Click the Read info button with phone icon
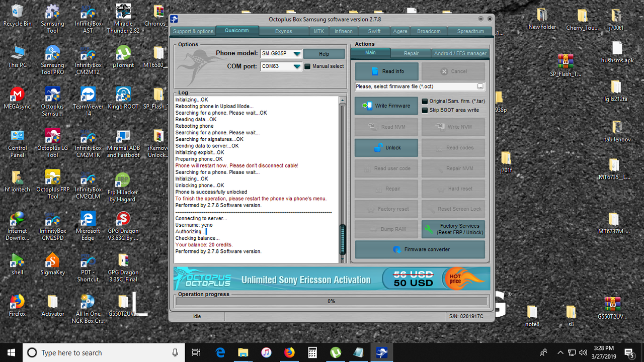 coord(386,71)
